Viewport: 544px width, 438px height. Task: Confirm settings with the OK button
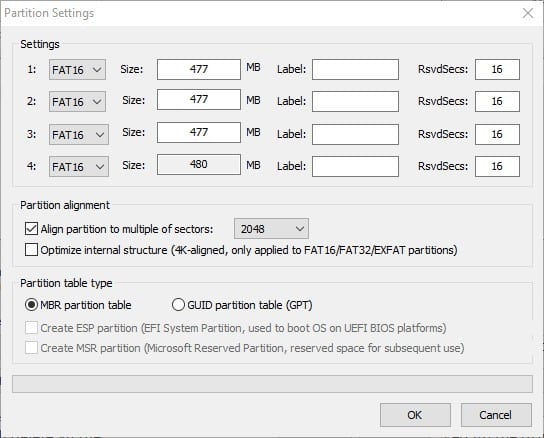(x=415, y=415)
